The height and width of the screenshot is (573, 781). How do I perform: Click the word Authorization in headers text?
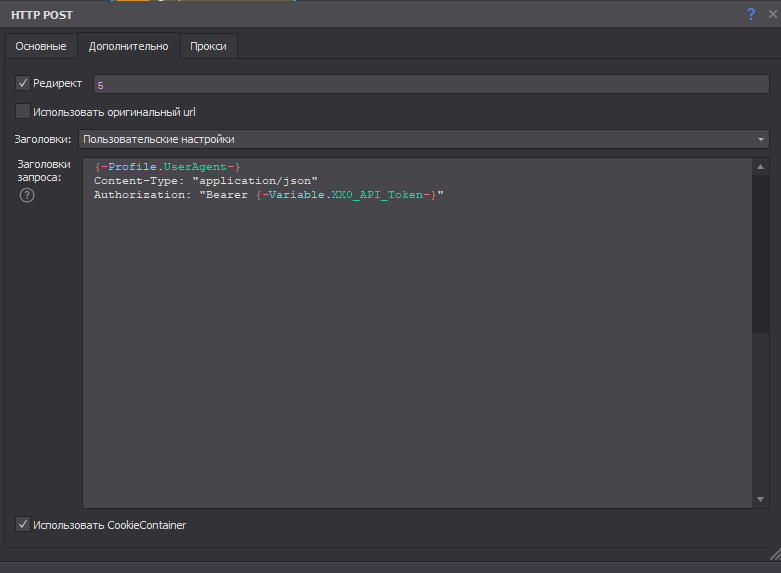point(140,195)
